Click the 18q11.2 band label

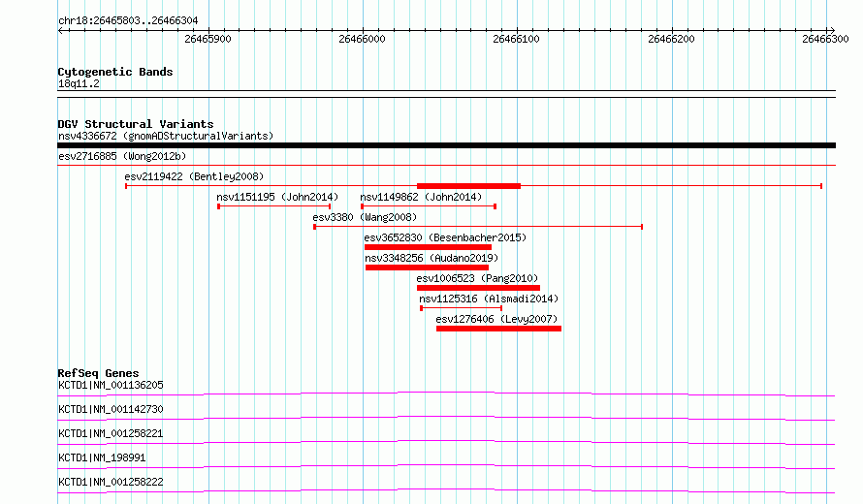click(79, 83)
